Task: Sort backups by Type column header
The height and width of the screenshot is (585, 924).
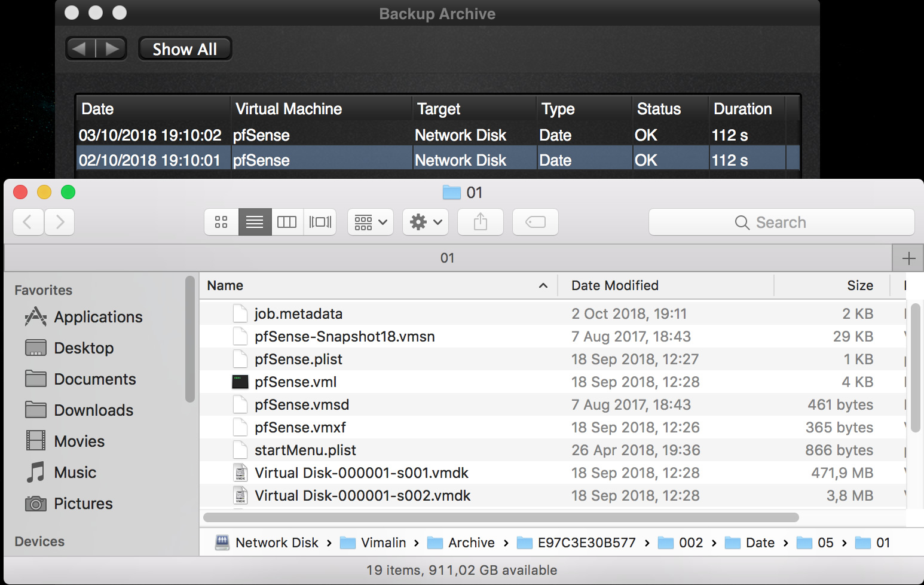Action: [x=585, y=109]
